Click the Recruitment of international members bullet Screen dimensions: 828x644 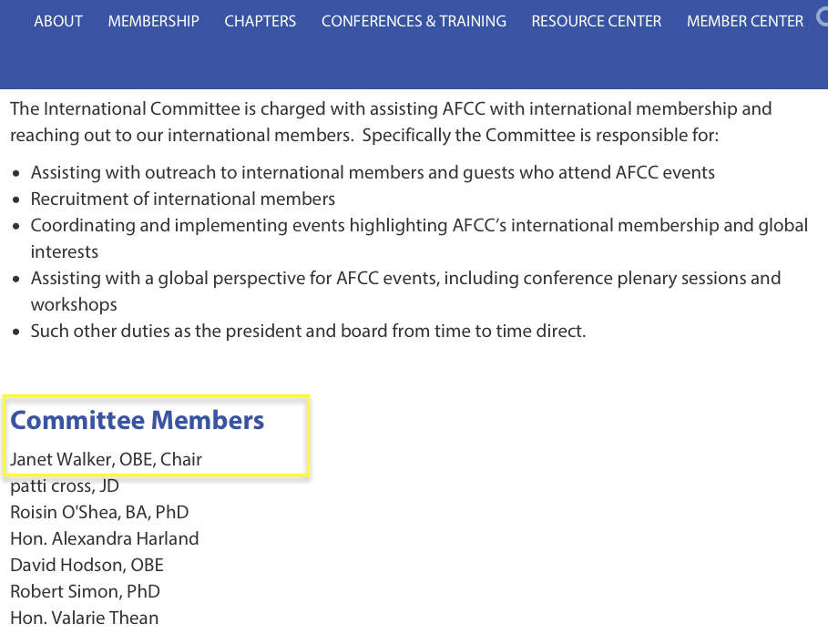click(183, 199)
